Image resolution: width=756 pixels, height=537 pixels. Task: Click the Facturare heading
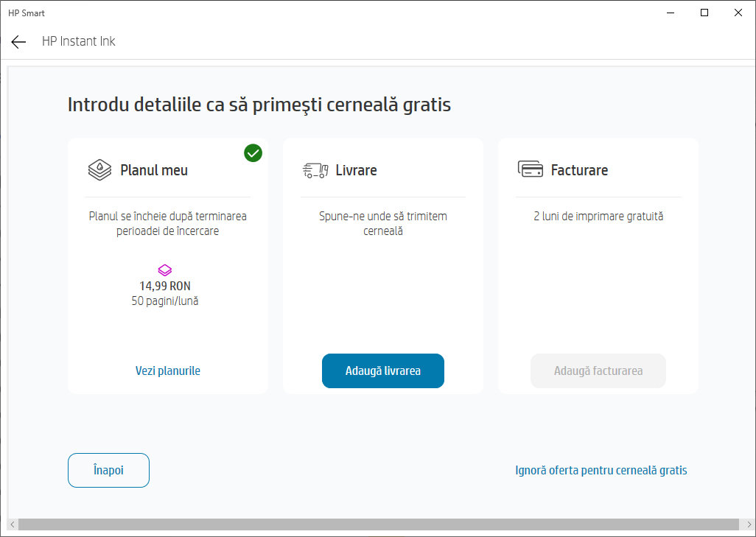580,170
